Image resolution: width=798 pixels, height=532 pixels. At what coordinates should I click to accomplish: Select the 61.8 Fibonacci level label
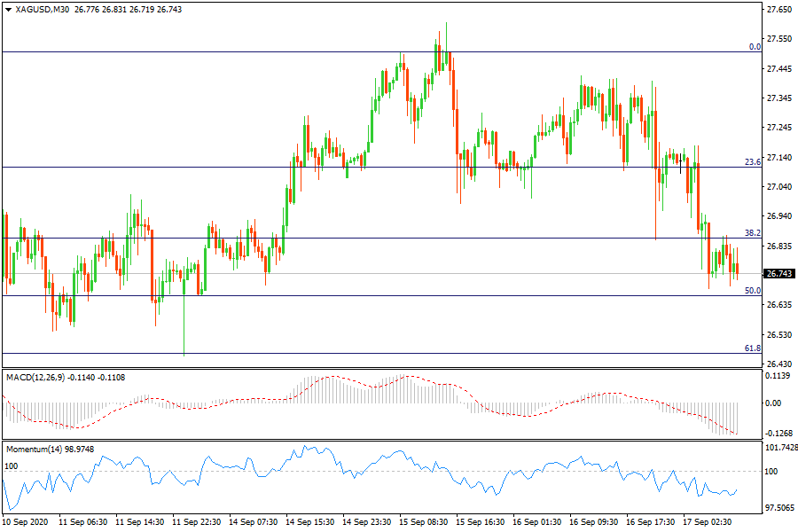pos(753,348)
